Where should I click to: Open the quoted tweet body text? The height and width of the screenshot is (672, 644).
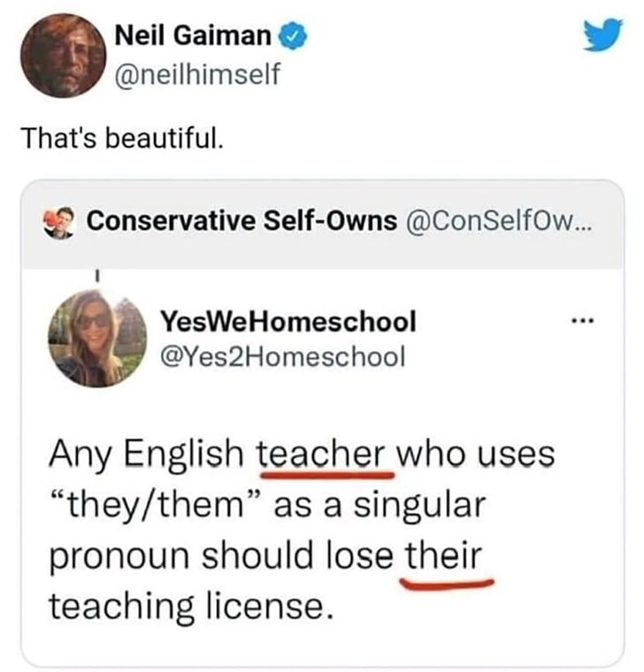[x=303, y=530]
